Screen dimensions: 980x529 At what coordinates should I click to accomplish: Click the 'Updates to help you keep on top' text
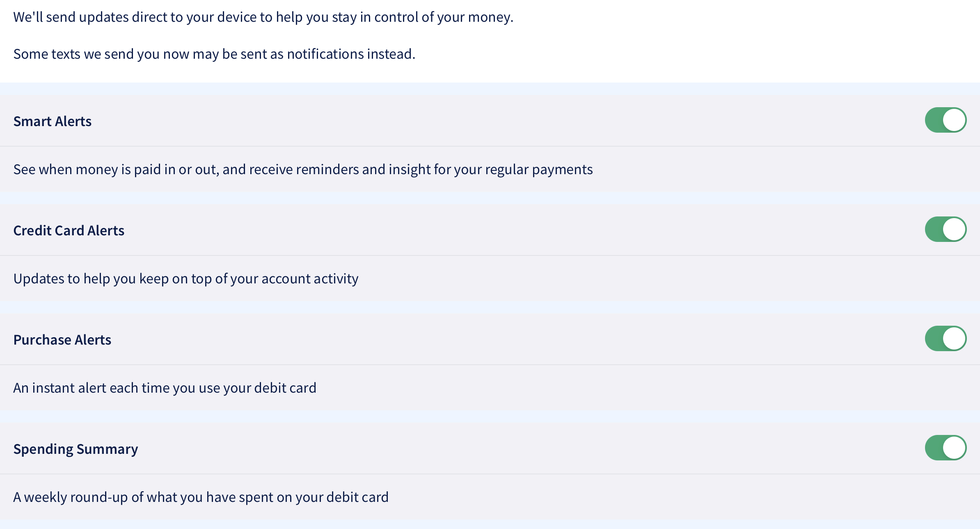click(186, 278)
